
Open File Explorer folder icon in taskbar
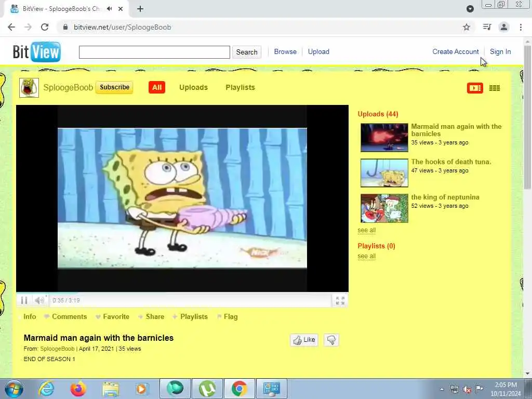[x=111, y=389]
